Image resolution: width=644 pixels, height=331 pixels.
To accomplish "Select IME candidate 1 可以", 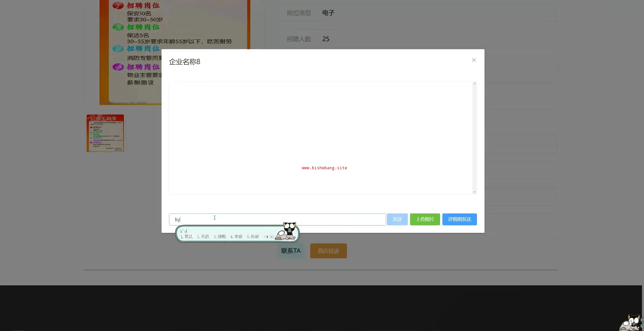I will (186, 237).
